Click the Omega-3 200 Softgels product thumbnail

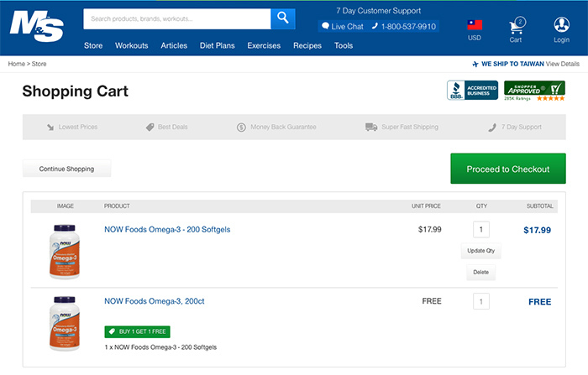65,252
